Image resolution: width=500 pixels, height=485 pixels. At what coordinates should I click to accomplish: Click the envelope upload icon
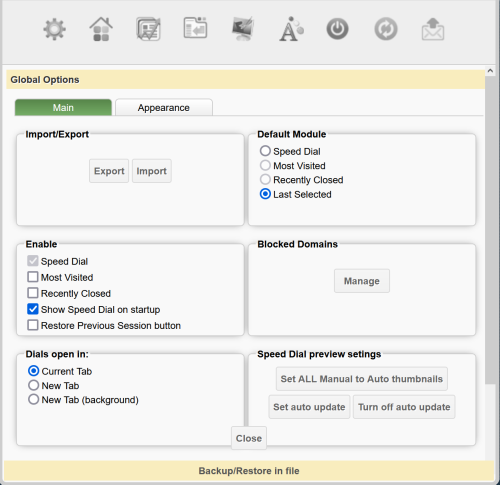433,29
